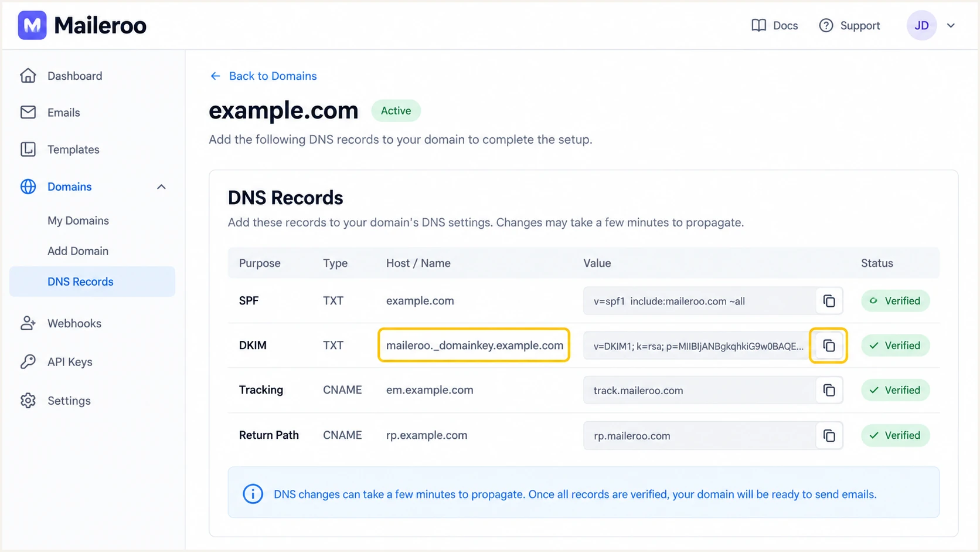Open the Docs book icon

pos(758,25)
